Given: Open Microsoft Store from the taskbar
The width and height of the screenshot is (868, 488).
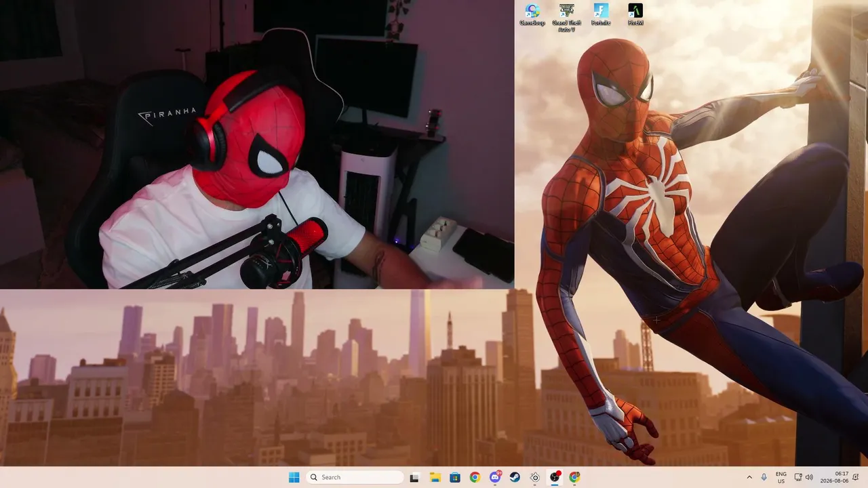Looking at the screenshot, I should coord(454,477).
